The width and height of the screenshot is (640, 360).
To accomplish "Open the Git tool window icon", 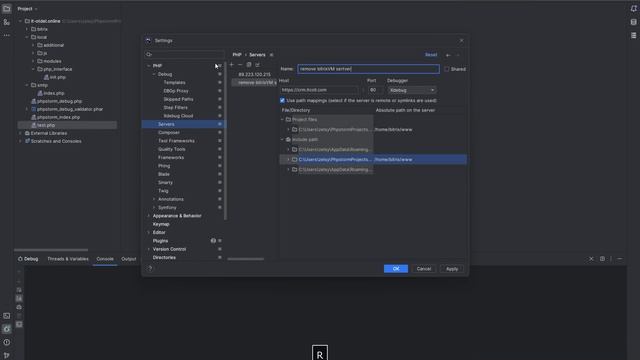I will click(7, 355).
